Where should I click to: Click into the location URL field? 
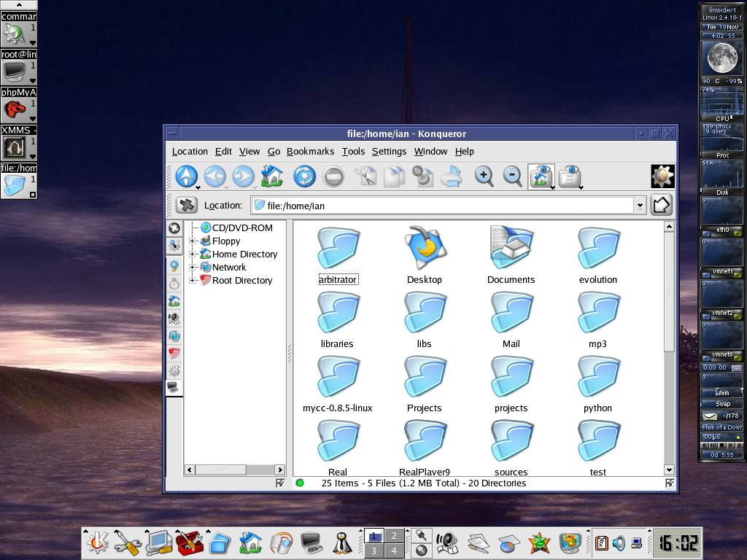(x=442, y=206)
